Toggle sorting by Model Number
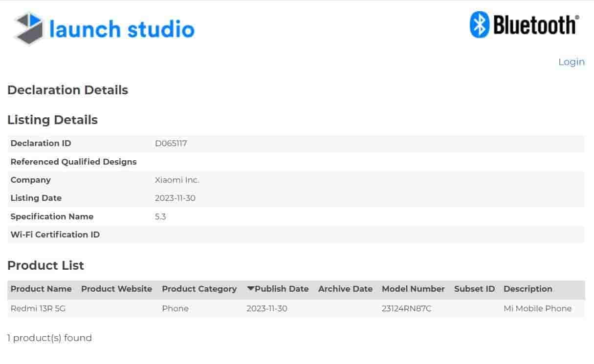594x364 pixels. (x=413, y=289)
